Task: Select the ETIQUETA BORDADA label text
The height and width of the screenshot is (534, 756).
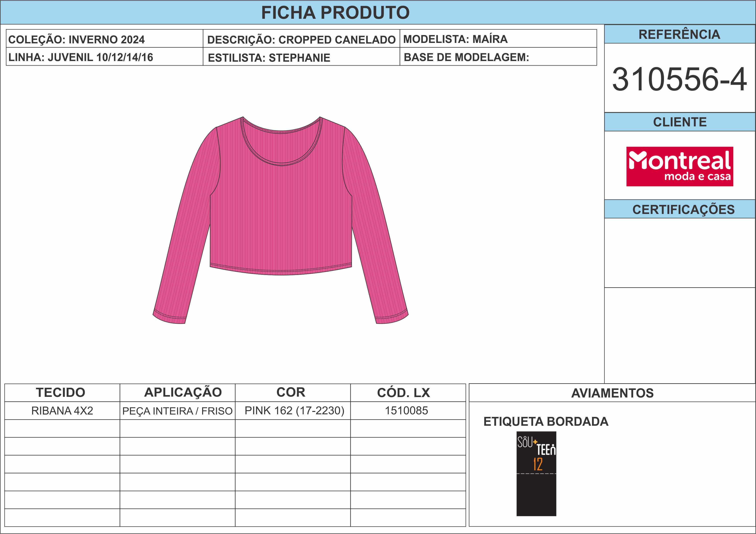Action: (x=546, y=422)
